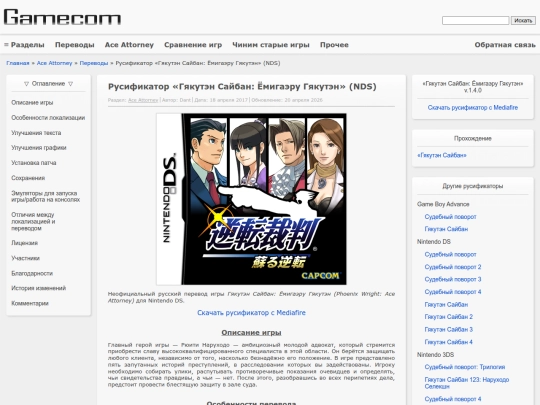Click the Nintendo 3DS group label

[435, 355]
